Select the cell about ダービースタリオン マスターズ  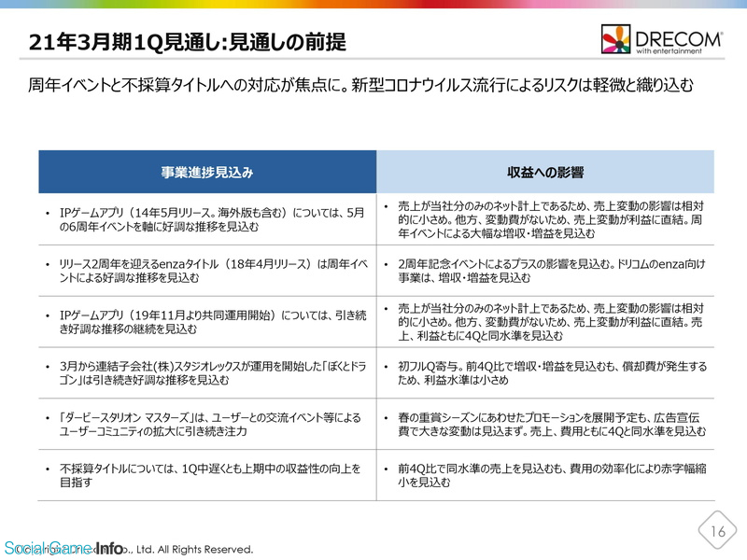(x=207, y=425)
